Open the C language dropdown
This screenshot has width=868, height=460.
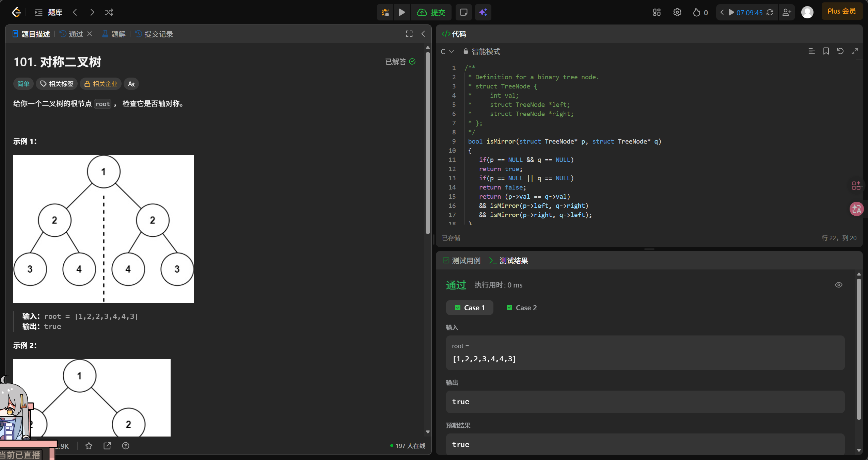point(447,51)
